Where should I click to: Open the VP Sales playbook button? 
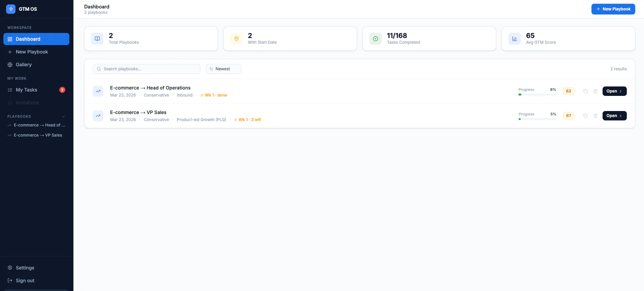[x=614, y=116]
